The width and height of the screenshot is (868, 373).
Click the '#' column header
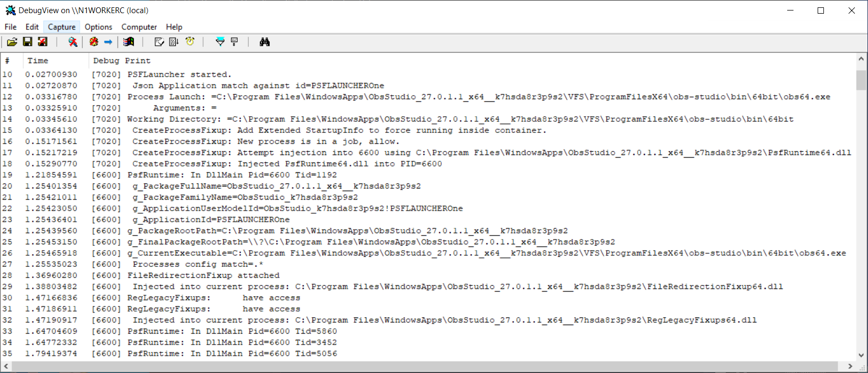12,61
